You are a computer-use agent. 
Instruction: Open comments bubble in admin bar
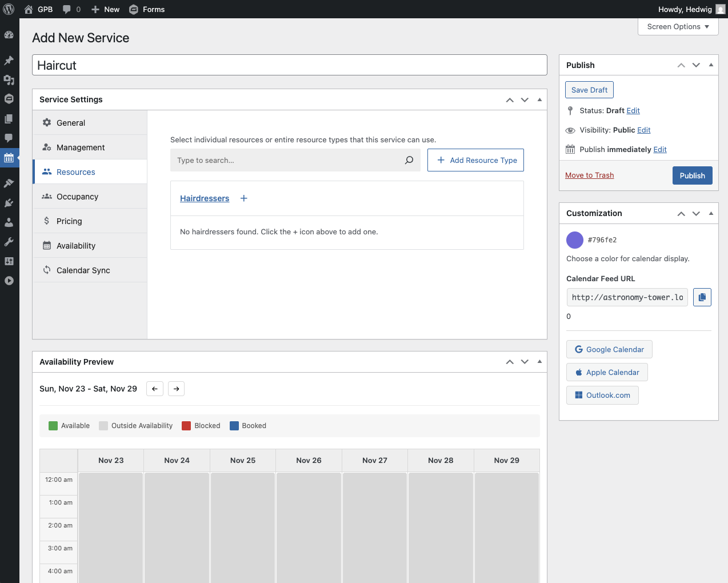tap(71, 9)
